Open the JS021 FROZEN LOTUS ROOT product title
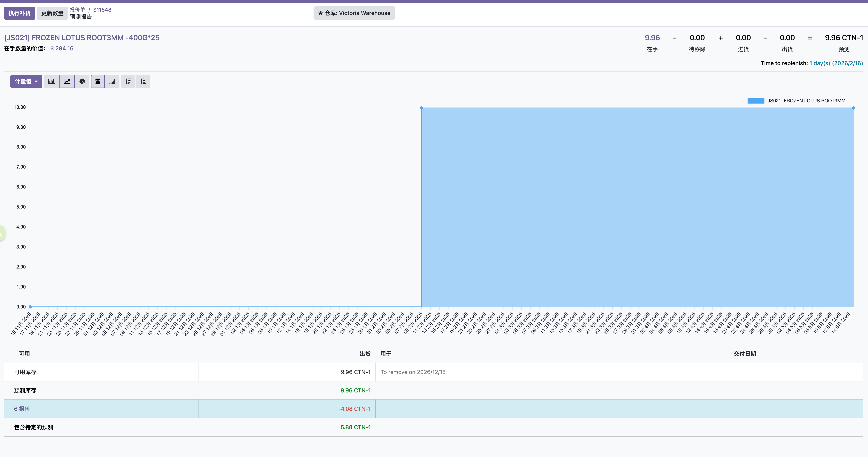The height and width of the screenshot is (457, 868). (82, 38)
